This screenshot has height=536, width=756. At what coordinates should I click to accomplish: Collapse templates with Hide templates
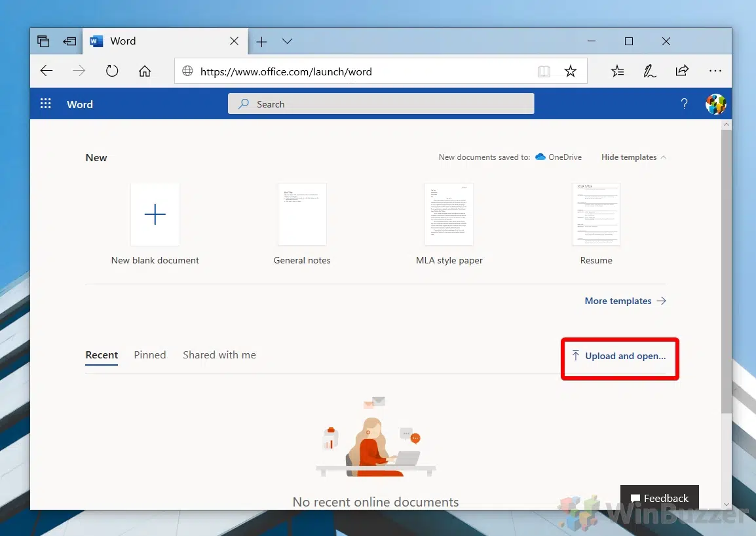[x=633, y=157]
